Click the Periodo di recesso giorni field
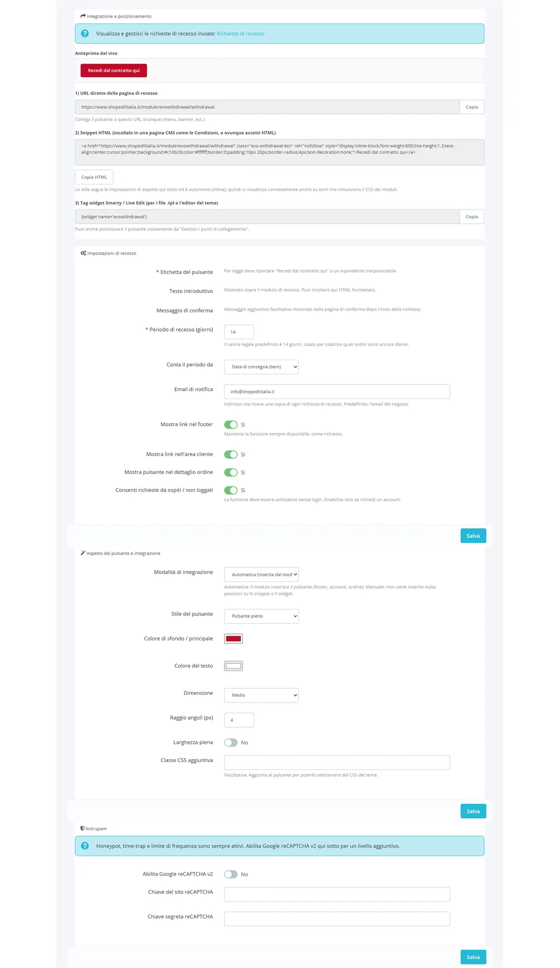Image resolution: width=560 pixels, height=968 pixels. click(x=239, y=332)
